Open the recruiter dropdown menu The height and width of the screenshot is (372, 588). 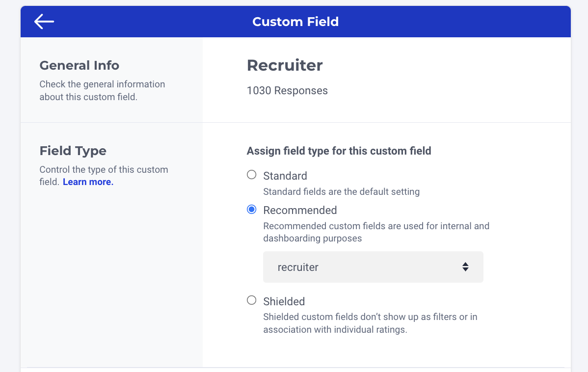[373, 267]
